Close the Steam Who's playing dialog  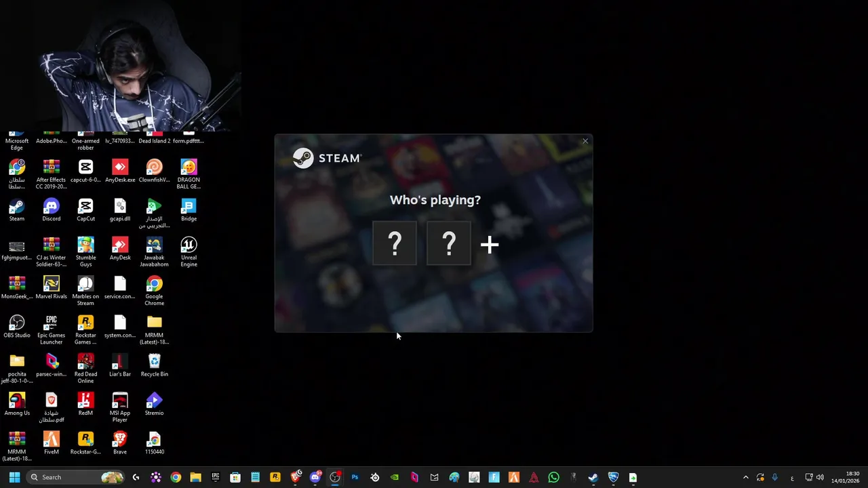[x=585, y=141]
